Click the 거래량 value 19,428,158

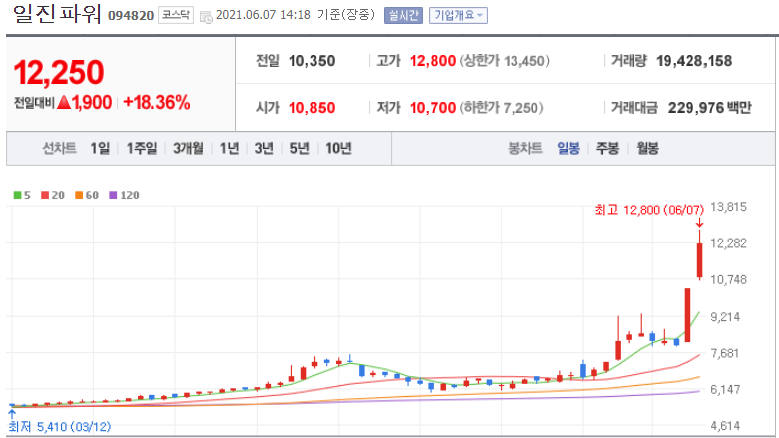(x=694, y=61)
